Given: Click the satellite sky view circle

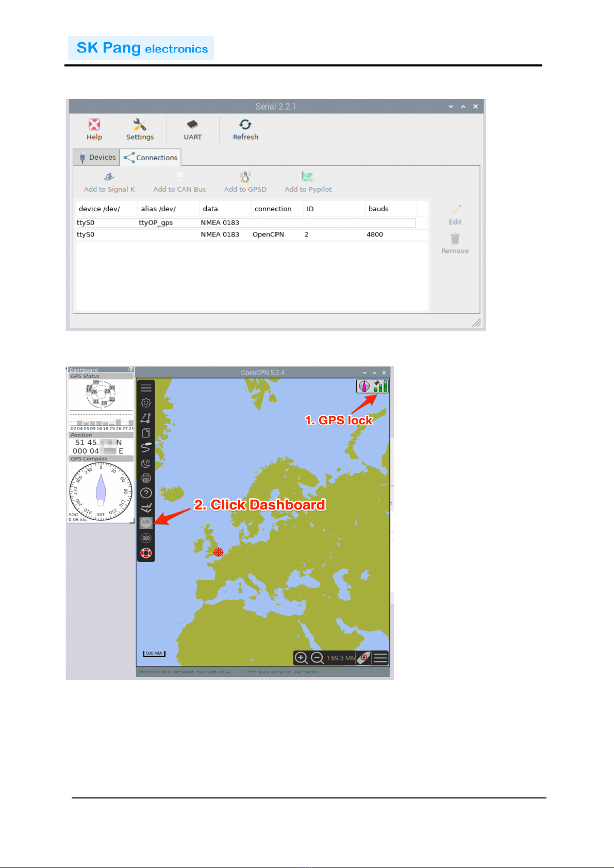Looking at the screenshot, I should pyautogui.click(x=101, y=394).
